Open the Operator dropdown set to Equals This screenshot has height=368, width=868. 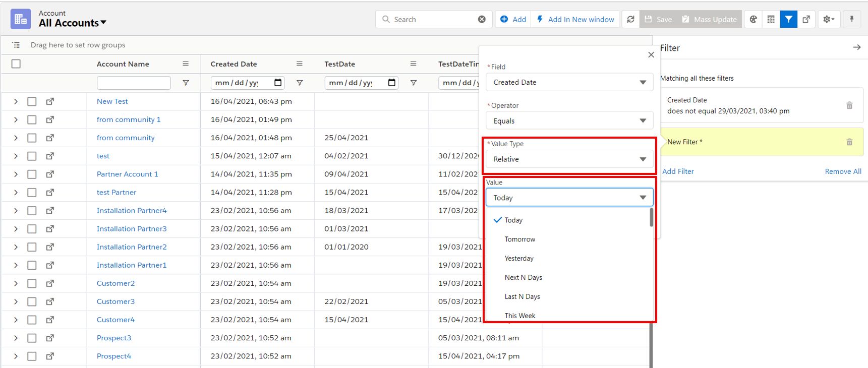[569, 121]
